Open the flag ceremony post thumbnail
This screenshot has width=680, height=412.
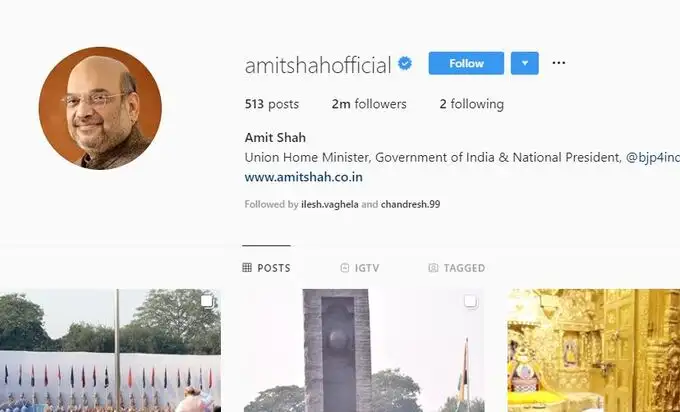110,350
